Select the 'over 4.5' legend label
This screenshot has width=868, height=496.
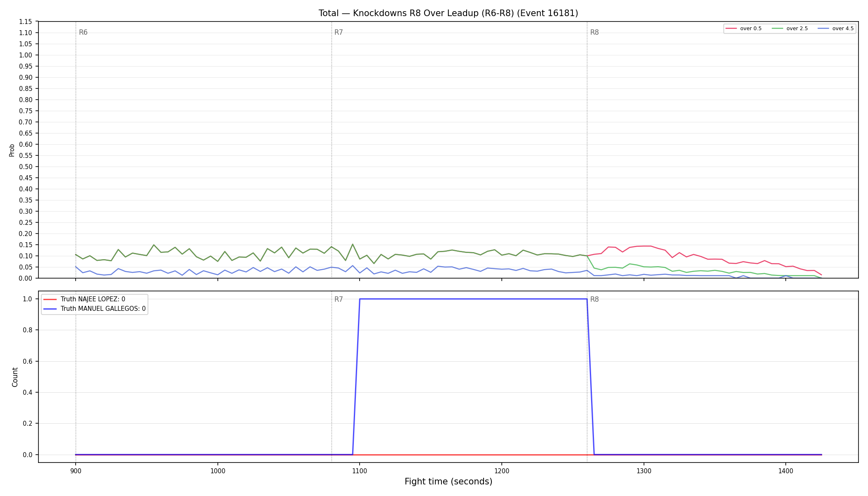click(843, 29)
